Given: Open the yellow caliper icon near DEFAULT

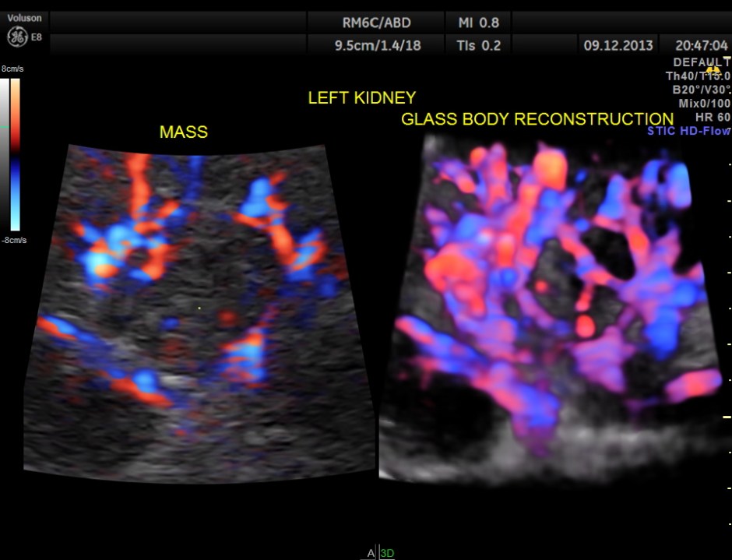Looking at the screenshot, I should click(713, 69).
